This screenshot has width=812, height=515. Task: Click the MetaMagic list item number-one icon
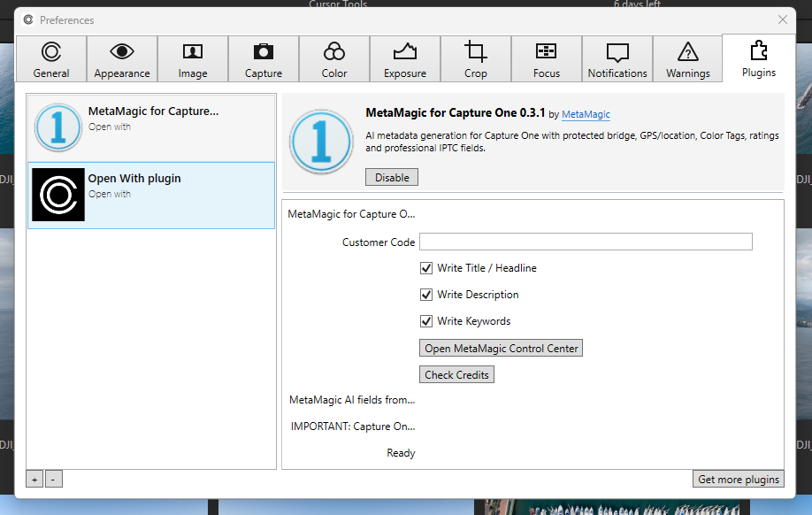[58, 127]
